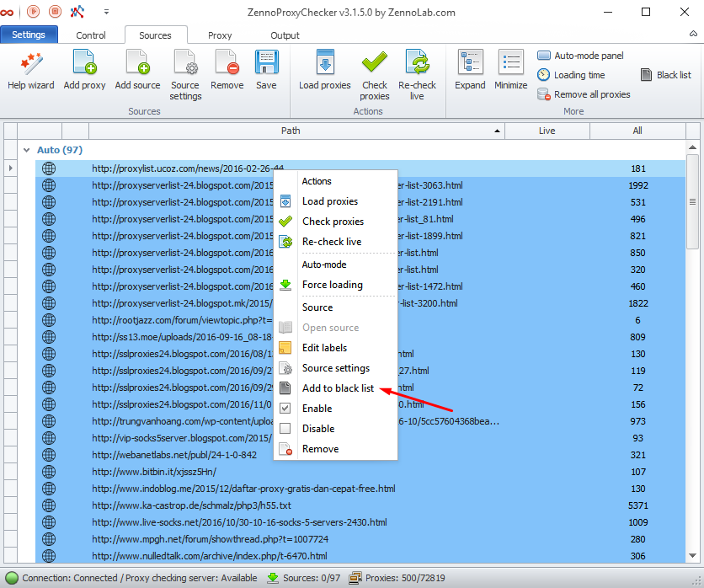This screenshot has width=704, height=588.
Task: Open Source settings from the ribbon
Action: [x=185, y=76]
